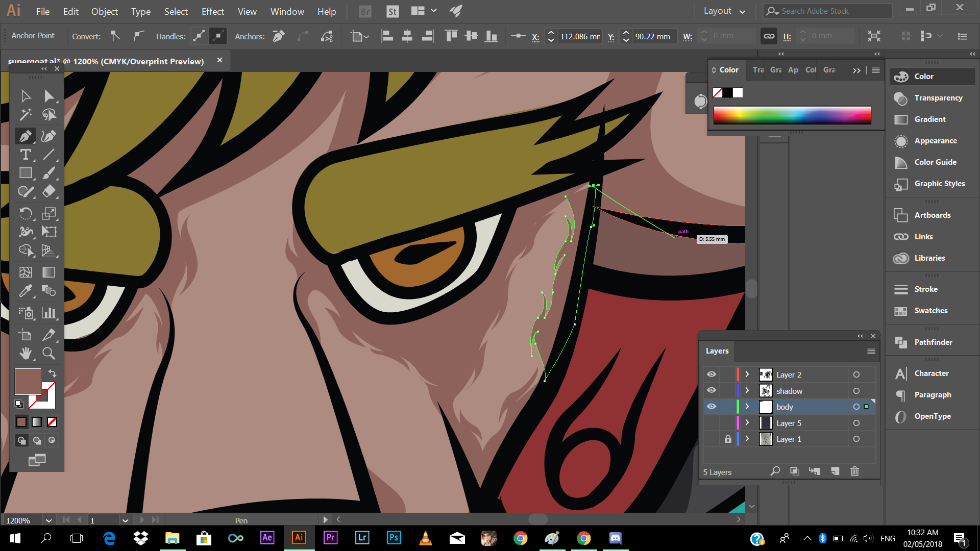The width and height of the screenshot is (980, 551).
Task: Open the Object menu
Action: (104, 11)
